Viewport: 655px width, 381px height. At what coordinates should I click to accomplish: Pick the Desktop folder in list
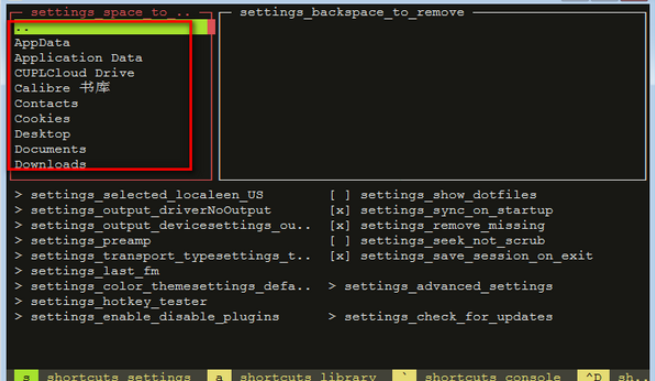click(42, 134)
